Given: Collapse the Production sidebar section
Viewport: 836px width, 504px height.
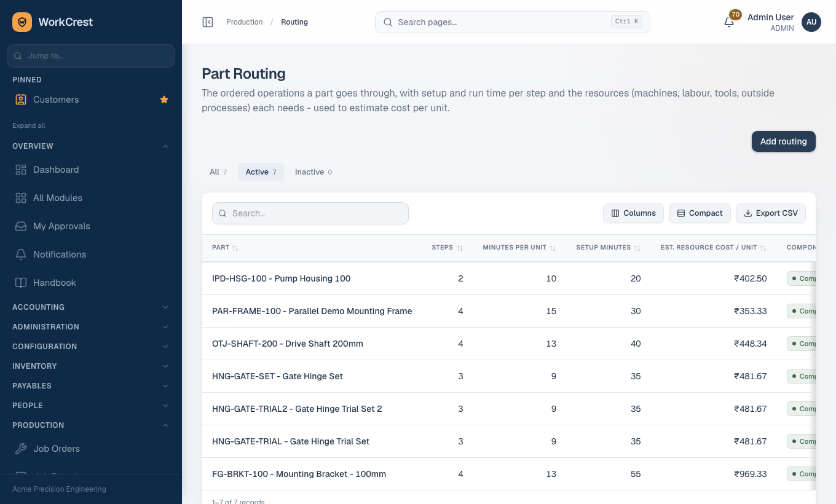Looking at the screenshot, I should coord(91,425).
